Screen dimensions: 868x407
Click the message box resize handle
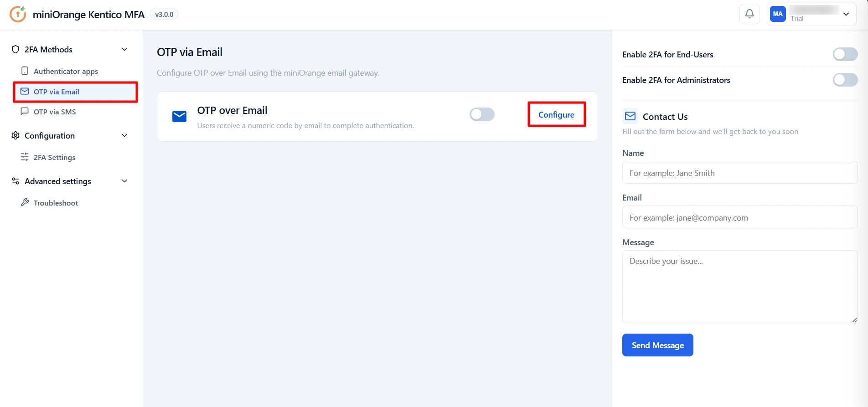click(854, 320)
